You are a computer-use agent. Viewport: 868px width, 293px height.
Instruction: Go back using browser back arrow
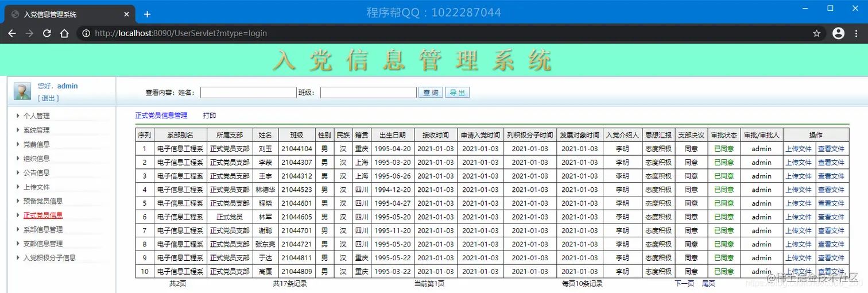tap(11, 33)
